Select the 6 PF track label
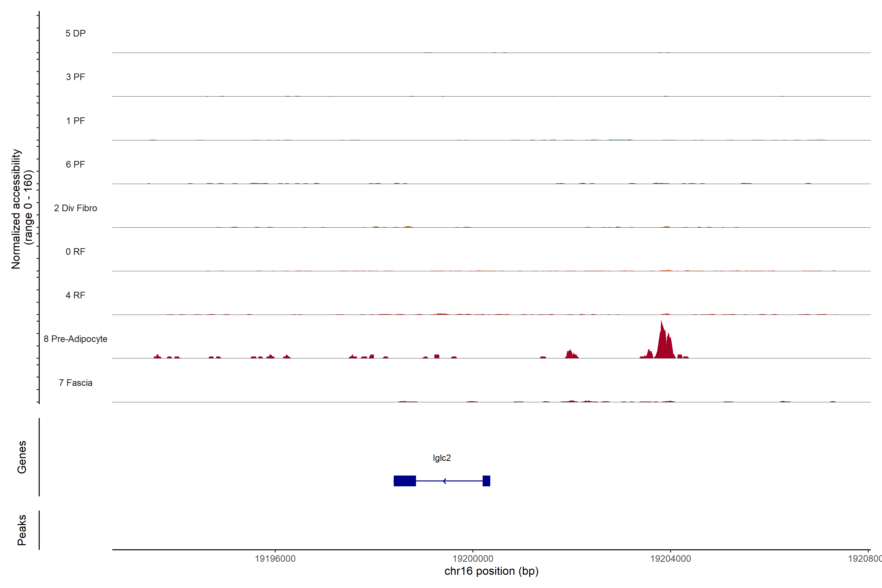The width and height of the screenshot is (882, 588). 75,164
